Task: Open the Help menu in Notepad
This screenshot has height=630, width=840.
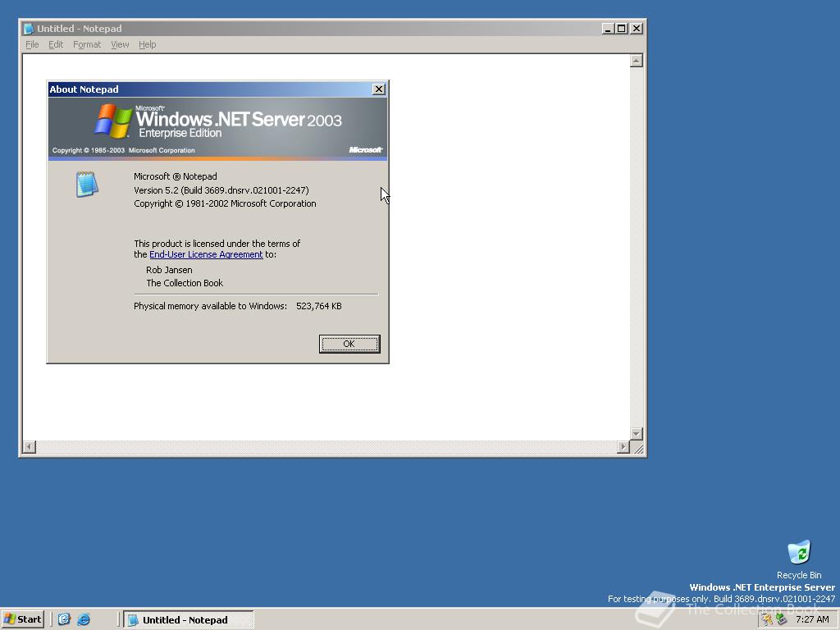Action: pyautogui.click(x=148, y=44)
